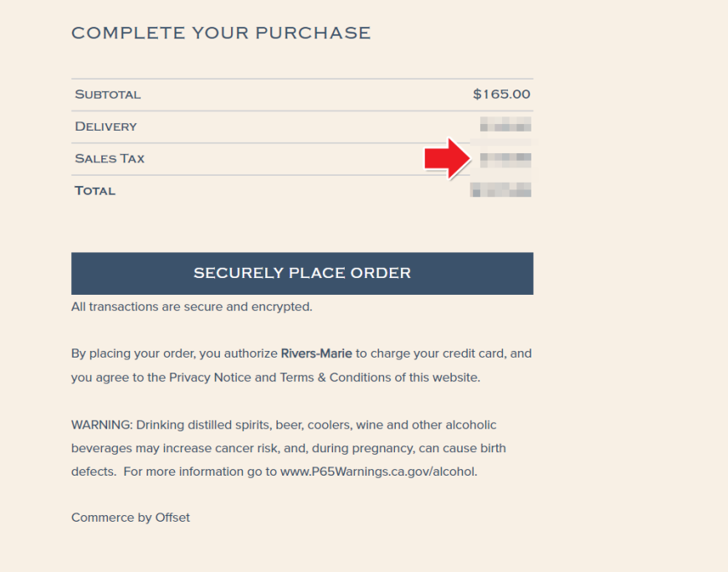Click the 'All transactions are secure' note
The image size is (728, 572).
tap(192, 307)
